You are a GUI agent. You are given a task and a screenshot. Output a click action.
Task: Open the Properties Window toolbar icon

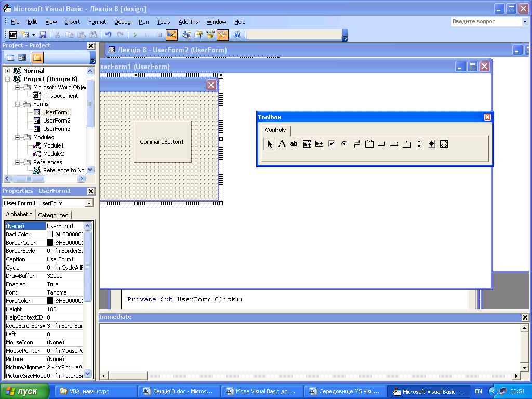coord(198,35)
